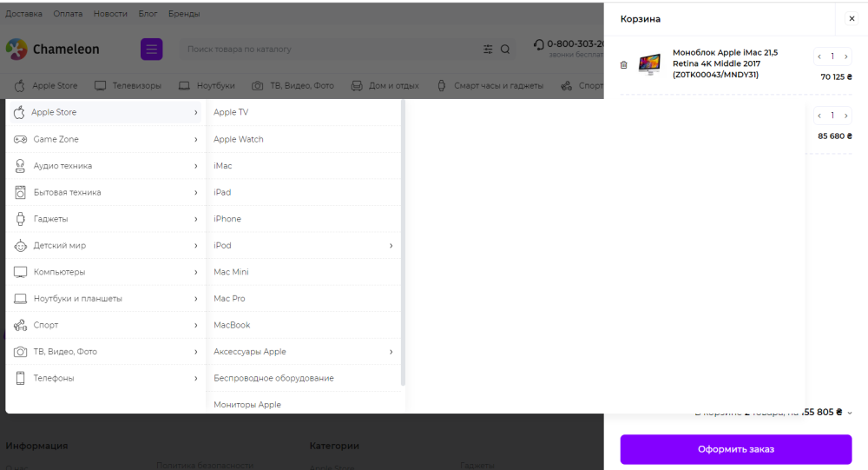Decrease quantity of the 85 680 ₴ item
The image size is (868, 470).
tap(819, 116)
